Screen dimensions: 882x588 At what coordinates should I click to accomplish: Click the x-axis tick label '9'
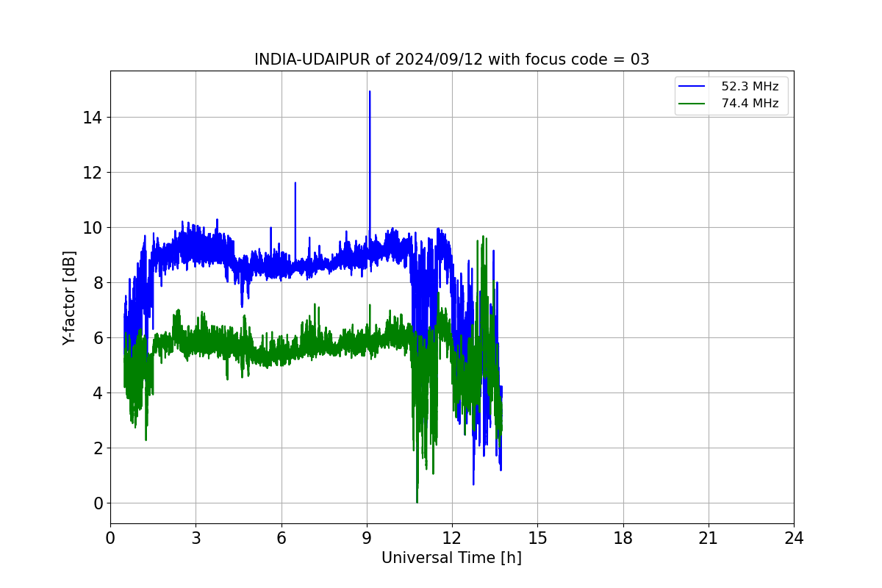(x=367, y=538)
